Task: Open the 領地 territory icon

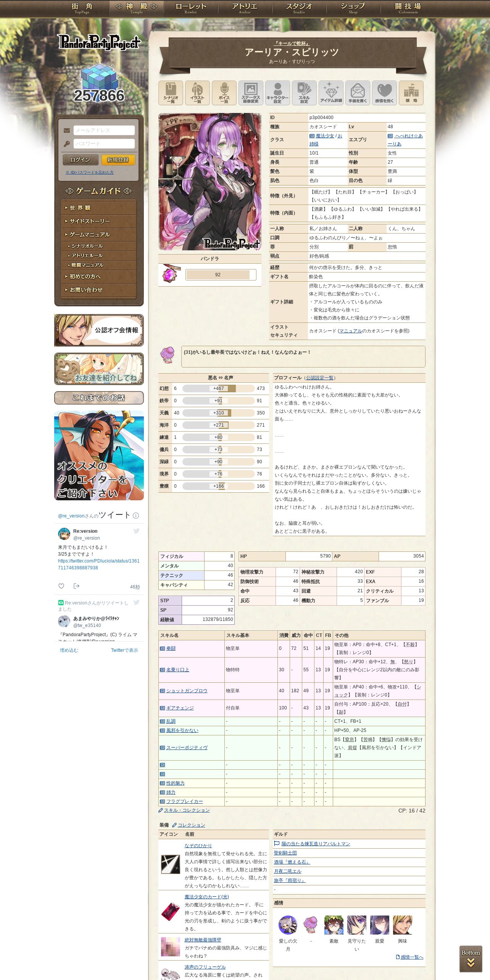Action: pyautogui.click(x=411, y=93)
